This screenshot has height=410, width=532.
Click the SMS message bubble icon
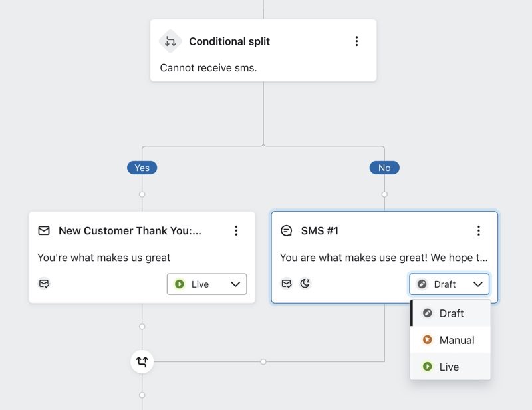(286, 230)
